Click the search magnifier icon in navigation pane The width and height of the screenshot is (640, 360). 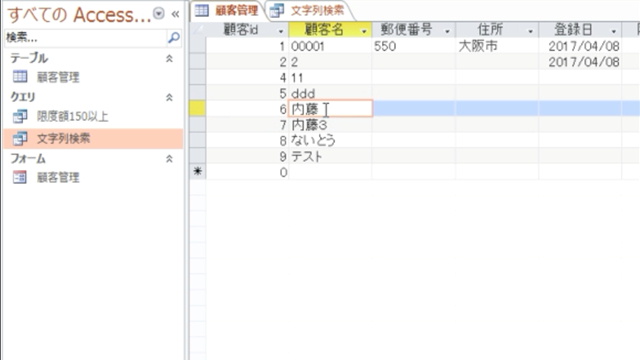tap(174, 38)
